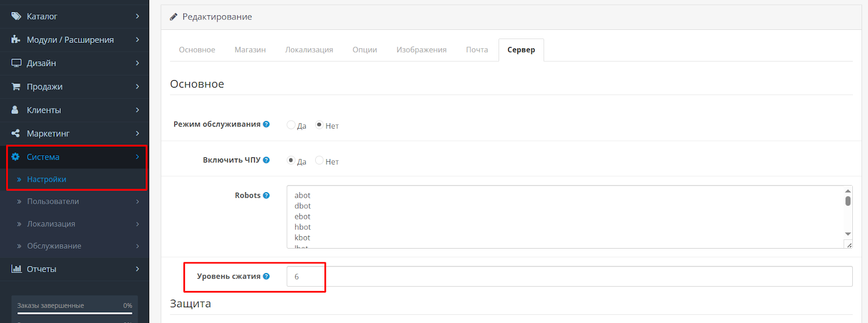
Task: Click the Дизайн monitor icon
Action: pyautogui.click(x=16, y=63)
